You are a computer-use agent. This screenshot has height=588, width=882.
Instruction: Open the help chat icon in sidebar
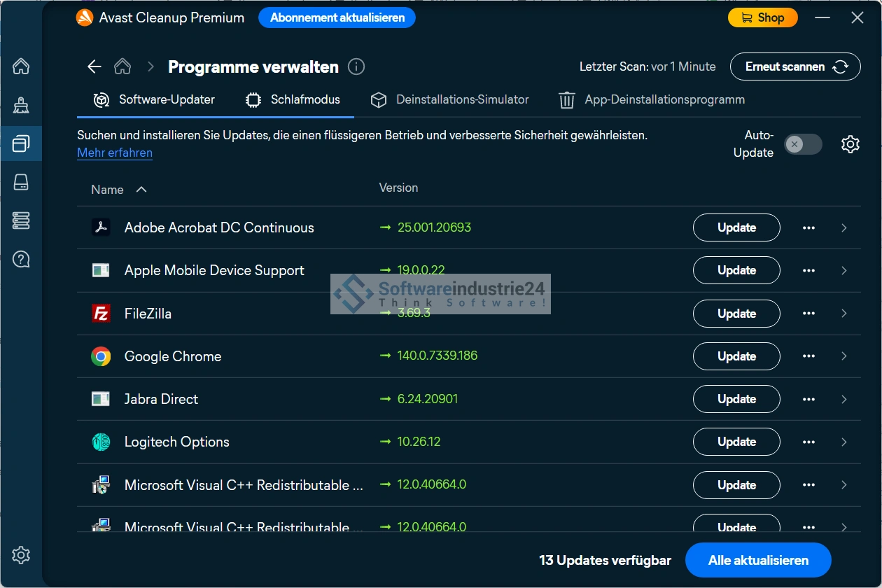[21, 260]
